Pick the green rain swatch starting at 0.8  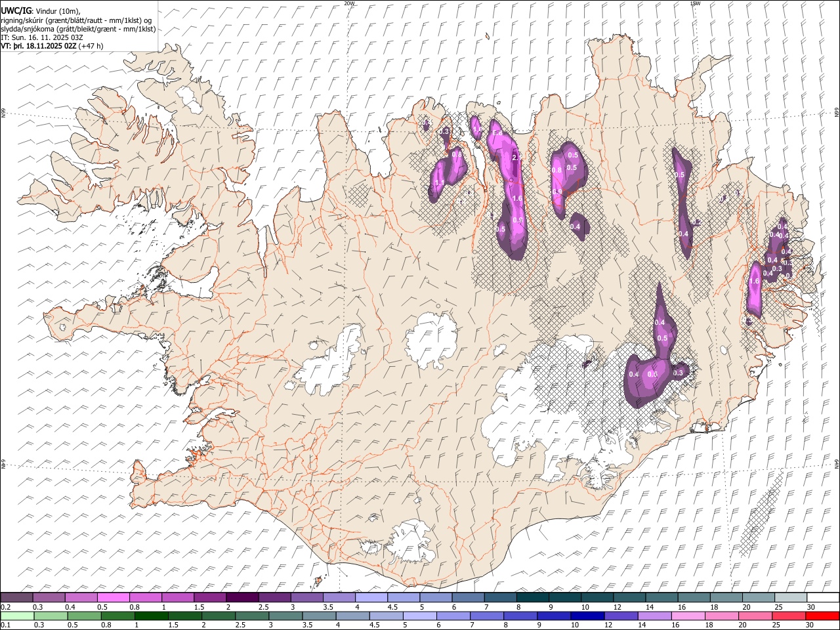(x=118, y=616)
